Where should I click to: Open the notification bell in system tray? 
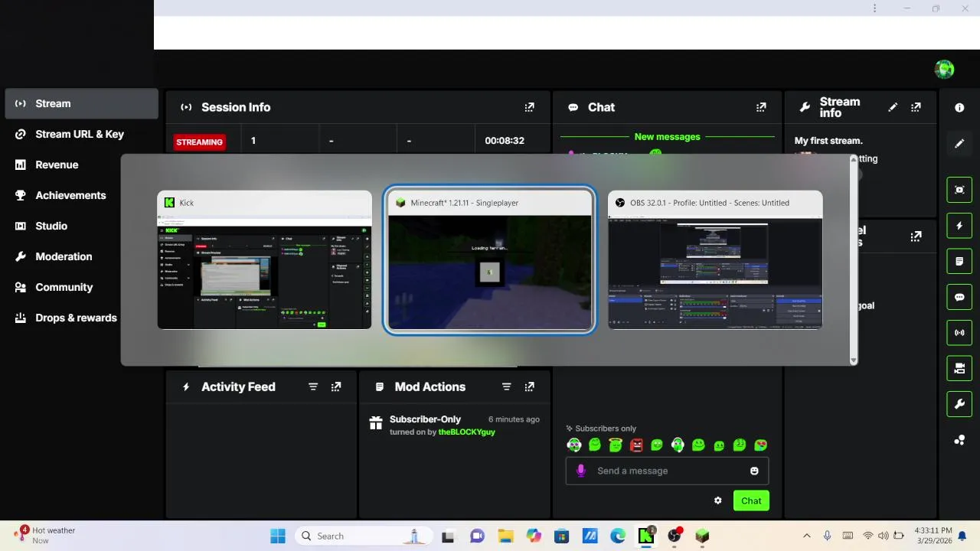click(962, 536)
